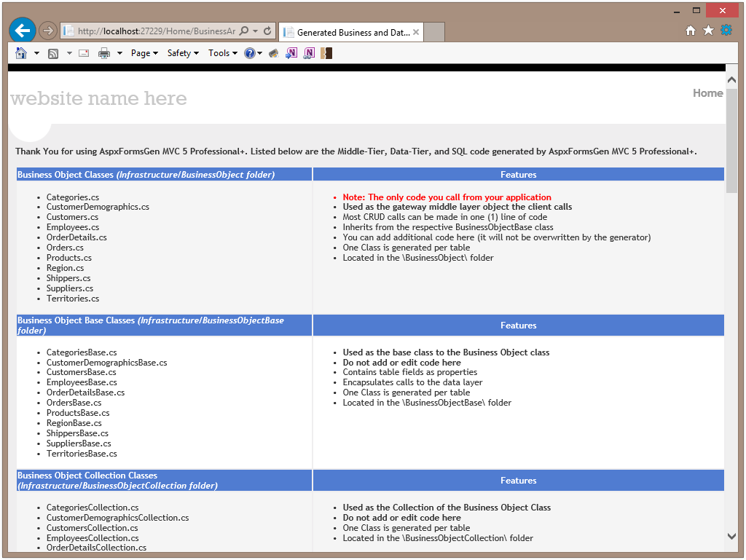This screenshot has width=746, height=560.
Task: Open the blue Help question mark icon
Action: click(250, 53)
